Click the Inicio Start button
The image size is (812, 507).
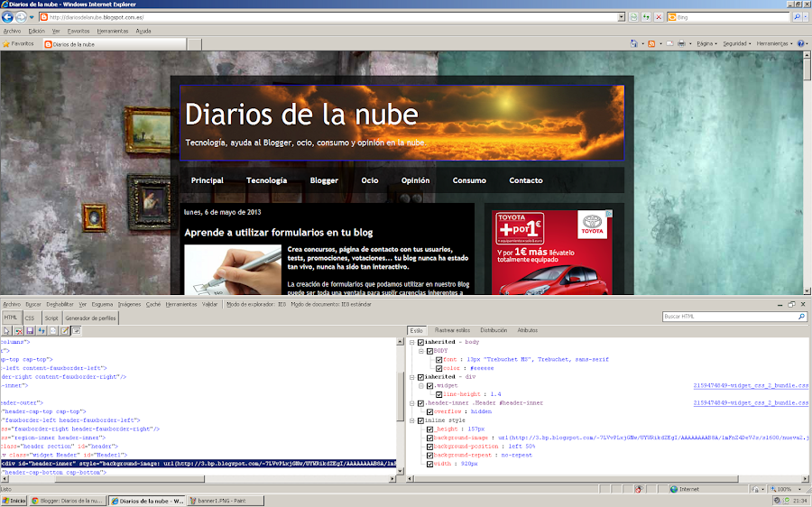(14, 501)
